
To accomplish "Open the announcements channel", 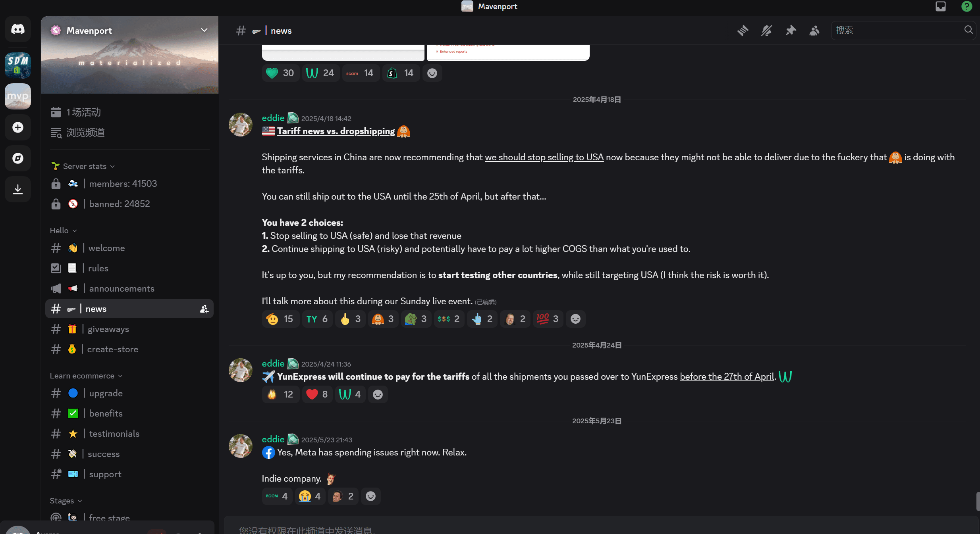I will pyautogui.click(x=122, y=288).
